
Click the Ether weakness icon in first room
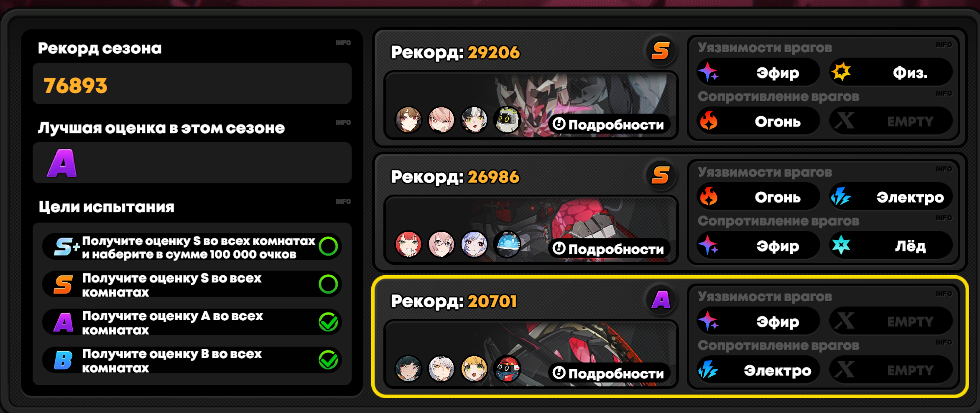click(x=709, y=72)
